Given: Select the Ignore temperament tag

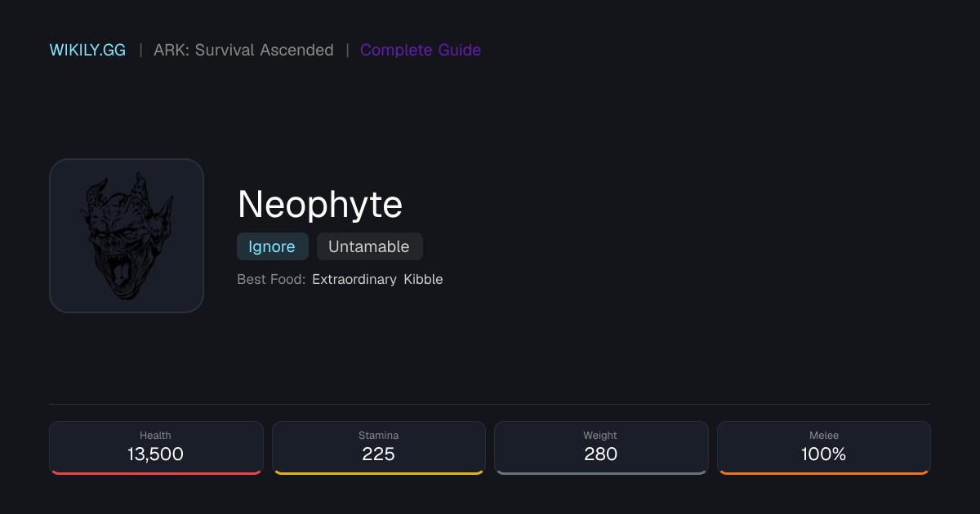Looking at the screenshot, I should coord(272,246).
